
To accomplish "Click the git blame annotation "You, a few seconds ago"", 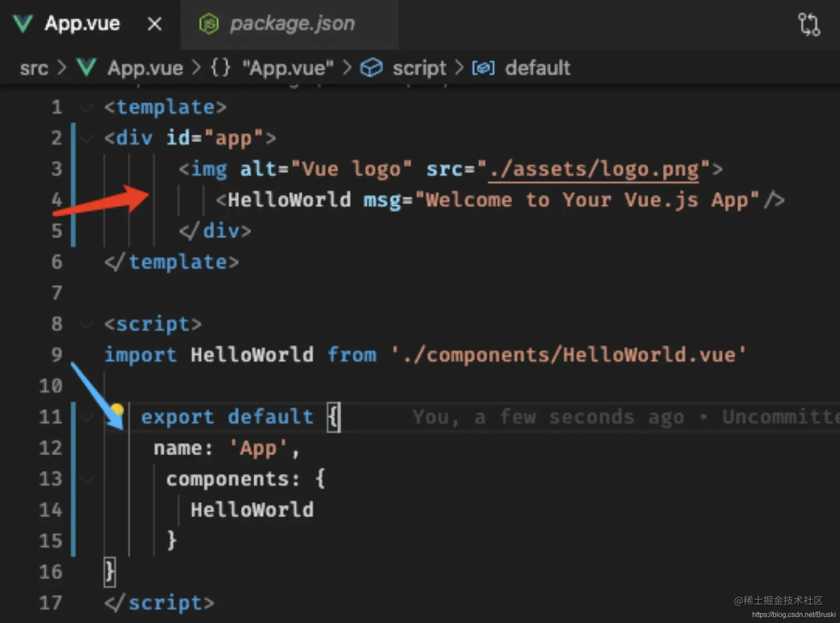I will (x=548, y=417).
